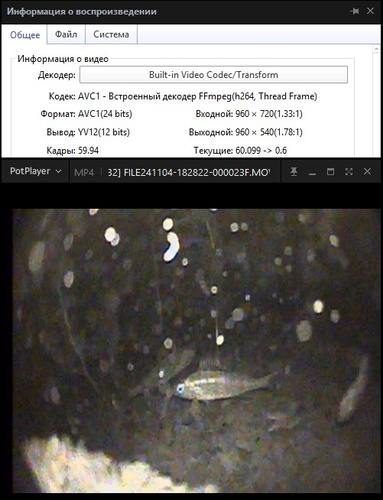This screenshot has width=383, height=500.
Task: Click the Кодек AVC1 info line
Action: pyautogui.click(x=183, y=96)
